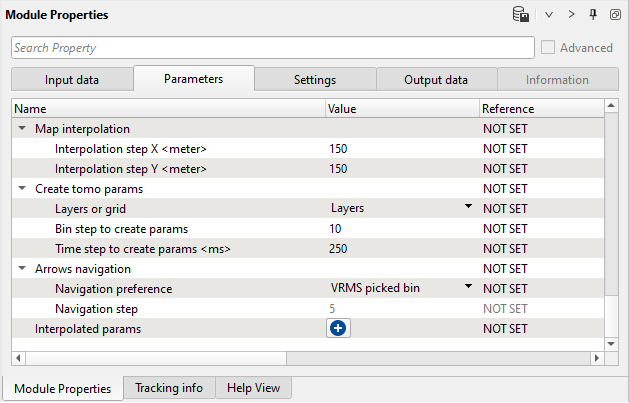
Task: Open the Tracking info tab
Action: 169,388
